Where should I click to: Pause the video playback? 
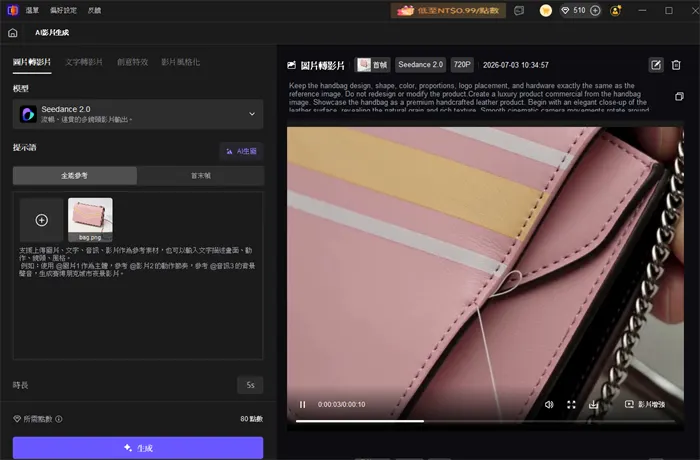302,404
